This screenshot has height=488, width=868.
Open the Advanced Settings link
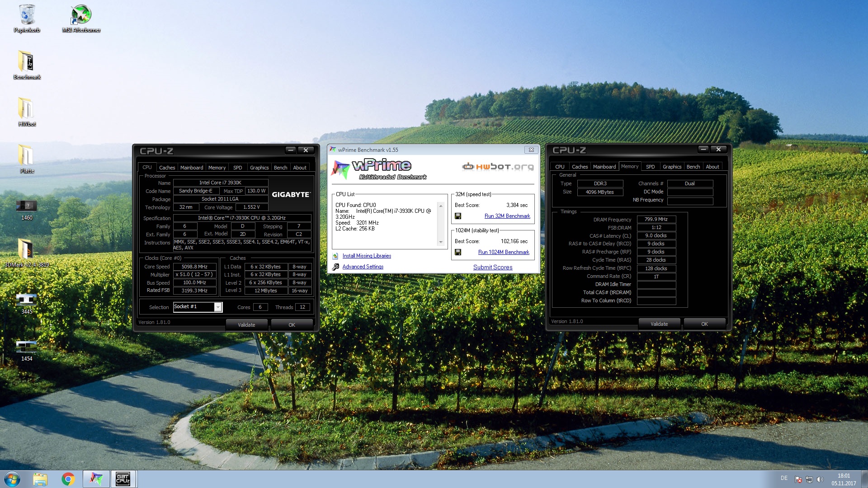(363, 267)
